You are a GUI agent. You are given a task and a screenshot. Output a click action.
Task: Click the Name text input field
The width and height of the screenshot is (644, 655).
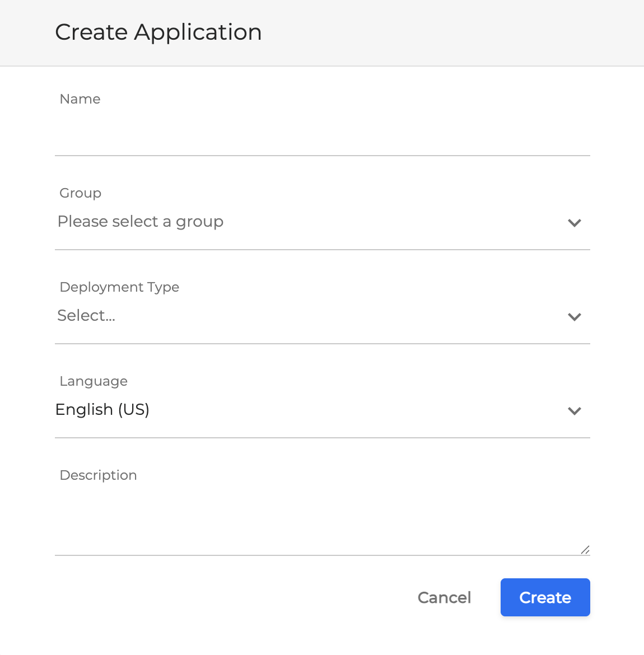[322, 133]
